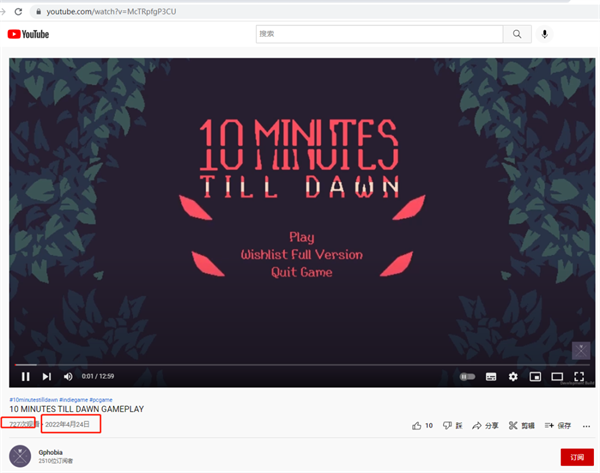Click the magnifier search button

[517, 34]
